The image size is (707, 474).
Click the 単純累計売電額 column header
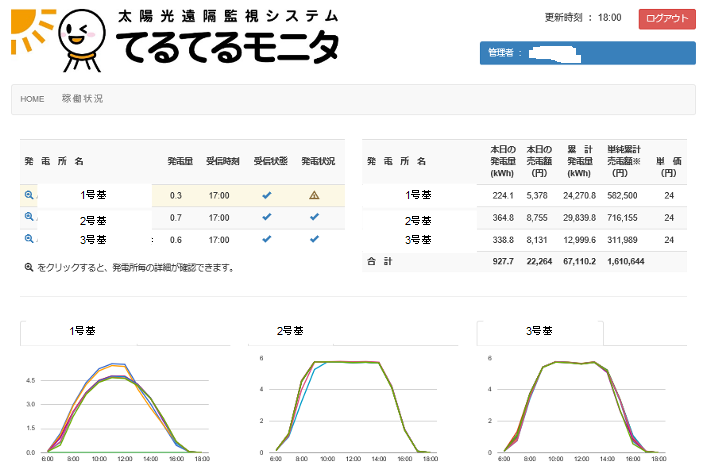click(x=624, y=161)
